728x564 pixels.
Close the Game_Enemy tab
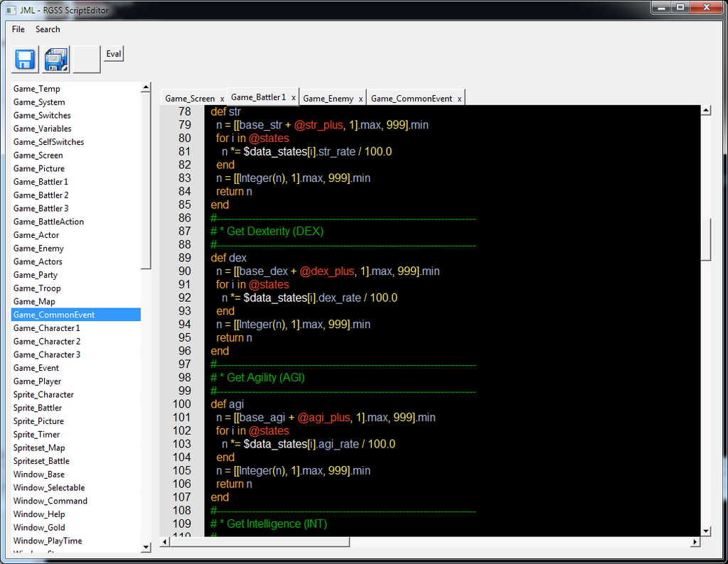(360, 99)
